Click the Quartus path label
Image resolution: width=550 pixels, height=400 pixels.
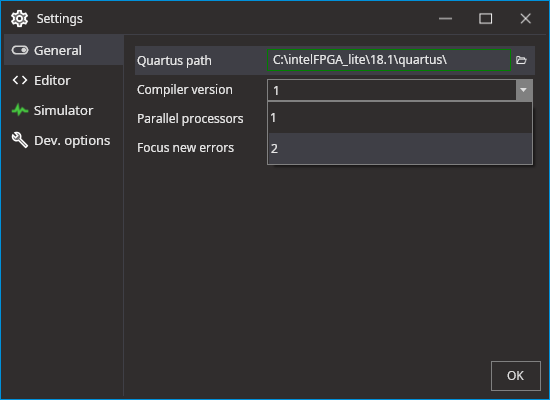(x=174, y=61)
